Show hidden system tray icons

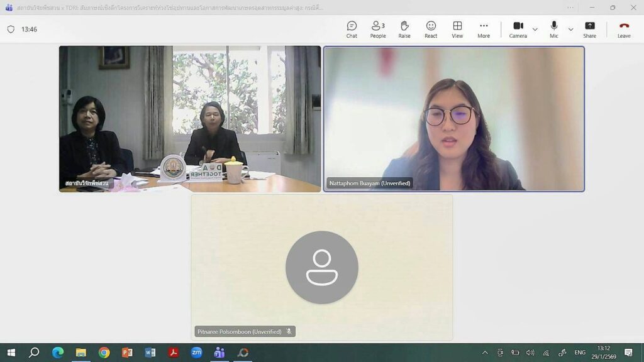[x=485, y=353]
